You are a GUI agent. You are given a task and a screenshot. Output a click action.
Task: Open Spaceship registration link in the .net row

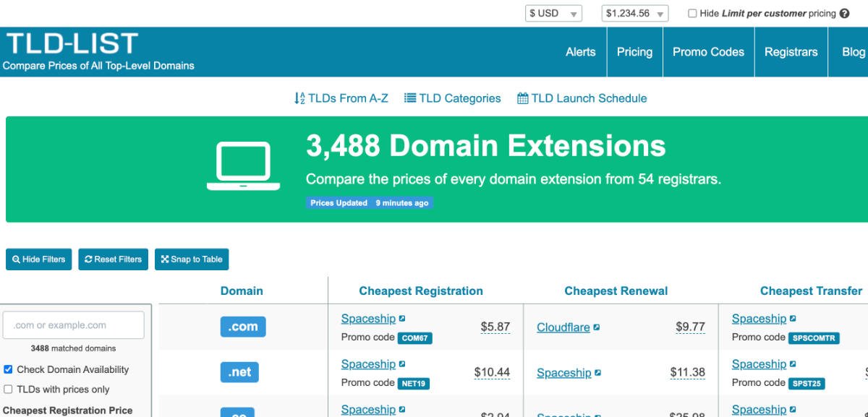(368, 364)
